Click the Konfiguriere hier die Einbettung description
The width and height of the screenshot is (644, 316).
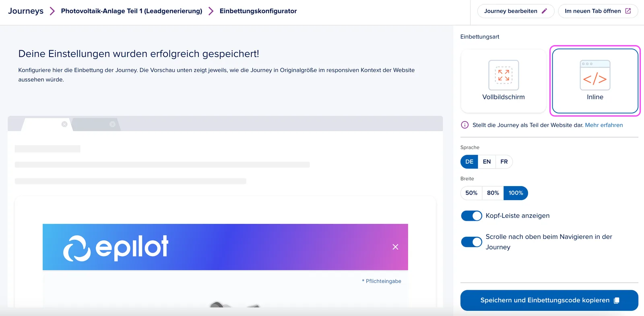[217, 75]
